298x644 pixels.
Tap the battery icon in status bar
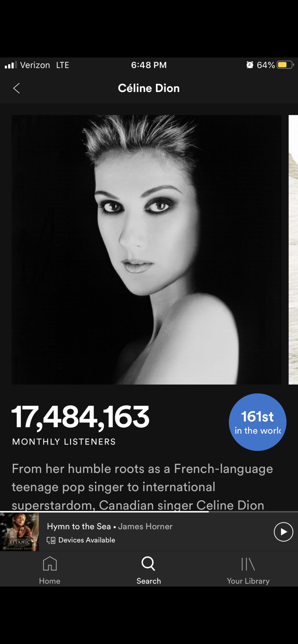coord(286,65)
